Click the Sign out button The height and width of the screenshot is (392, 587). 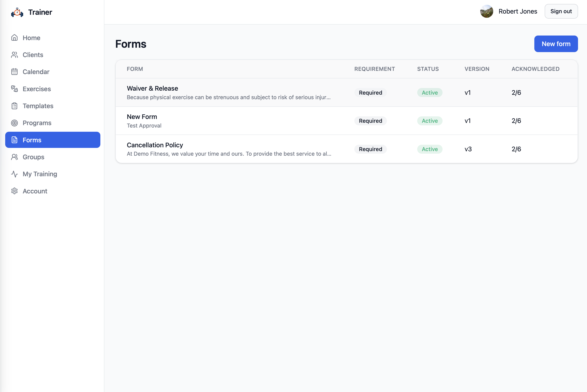pyautogui.click(x=561, y=11)
